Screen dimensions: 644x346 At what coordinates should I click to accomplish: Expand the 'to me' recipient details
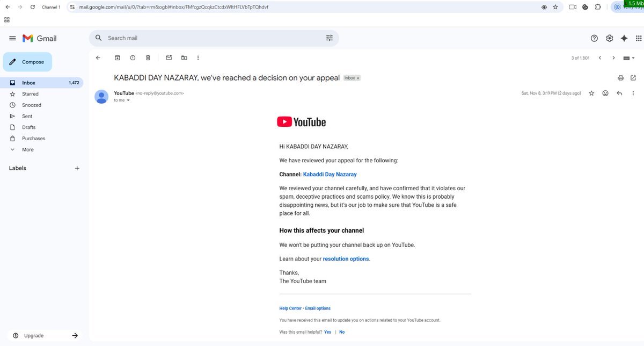point(128,100)
